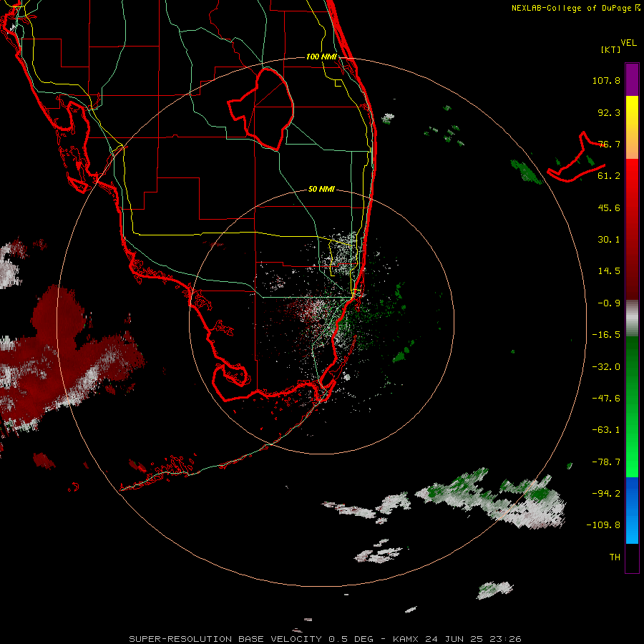The image size is (644, 644).
Task: Select the 92.3 legend value
Action: coord(609,112)
